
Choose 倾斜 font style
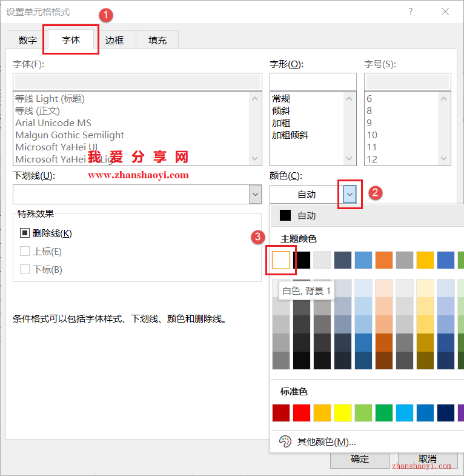coord(281,111)
